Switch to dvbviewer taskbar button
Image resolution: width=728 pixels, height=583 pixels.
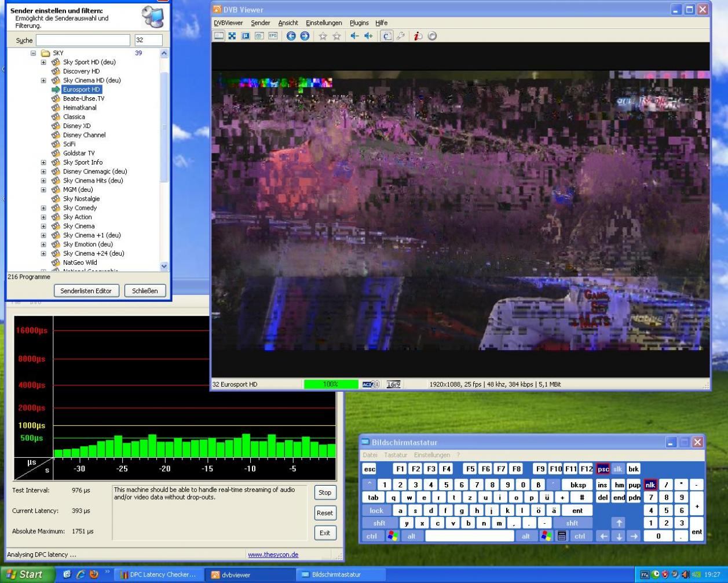tap(249, 575)
